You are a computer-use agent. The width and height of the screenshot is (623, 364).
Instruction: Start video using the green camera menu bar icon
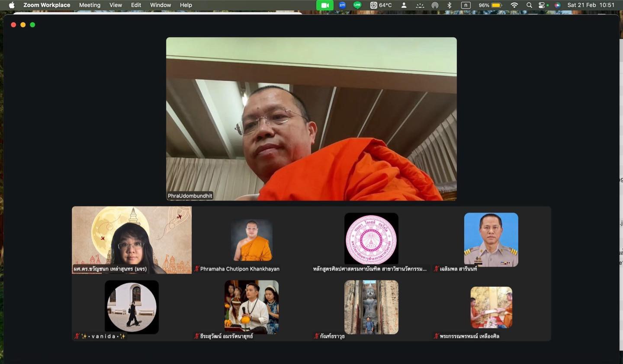point(324,5)
